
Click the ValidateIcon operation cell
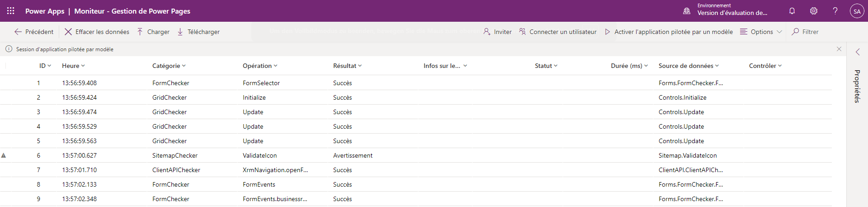[x=260, y=155]
